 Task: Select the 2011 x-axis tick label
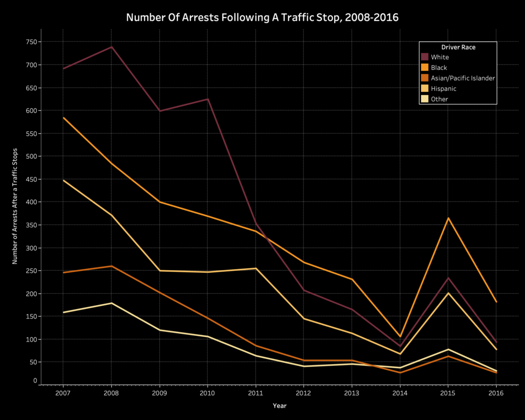(255, 393)
